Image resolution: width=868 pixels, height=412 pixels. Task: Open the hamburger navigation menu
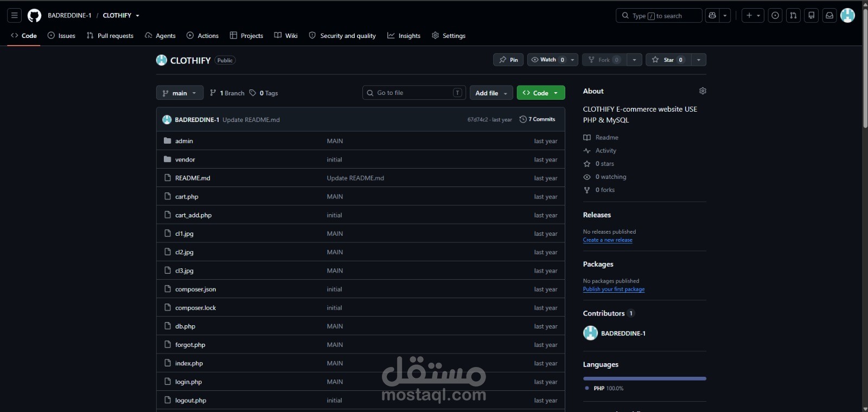click(x=15, y=16)
